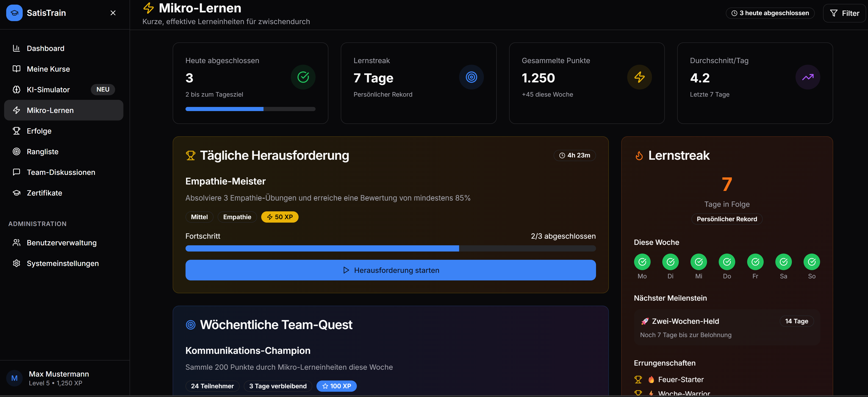
Task: Click the Erfolge trophy icon in sidebar
Action: (x=16, y=131)
